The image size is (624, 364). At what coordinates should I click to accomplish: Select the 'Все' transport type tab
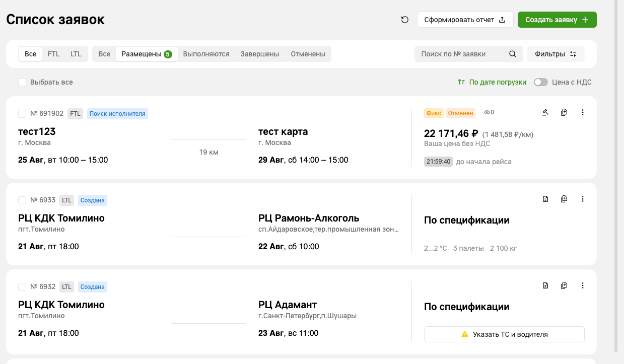pyautogui.click(x=31, y=54)
